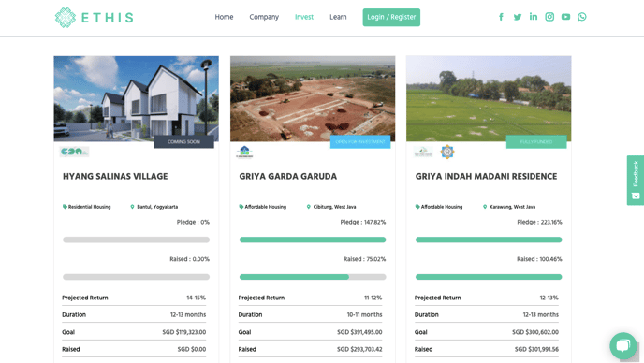644x363 pixels.
Task: Click the Ethis logo
Action: coord(95,17)
